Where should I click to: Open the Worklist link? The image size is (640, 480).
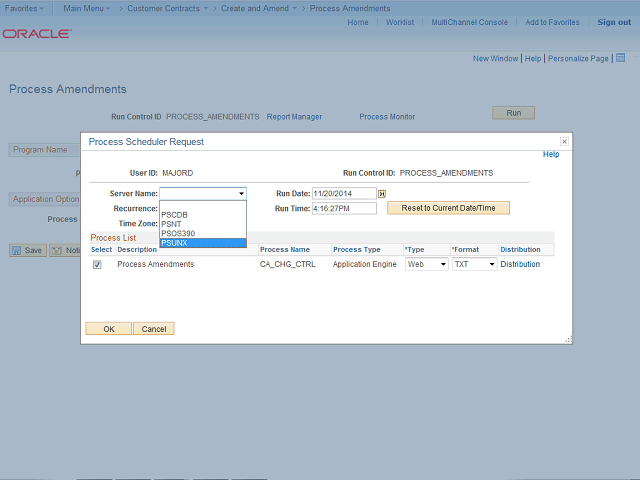tap(400, 22)
